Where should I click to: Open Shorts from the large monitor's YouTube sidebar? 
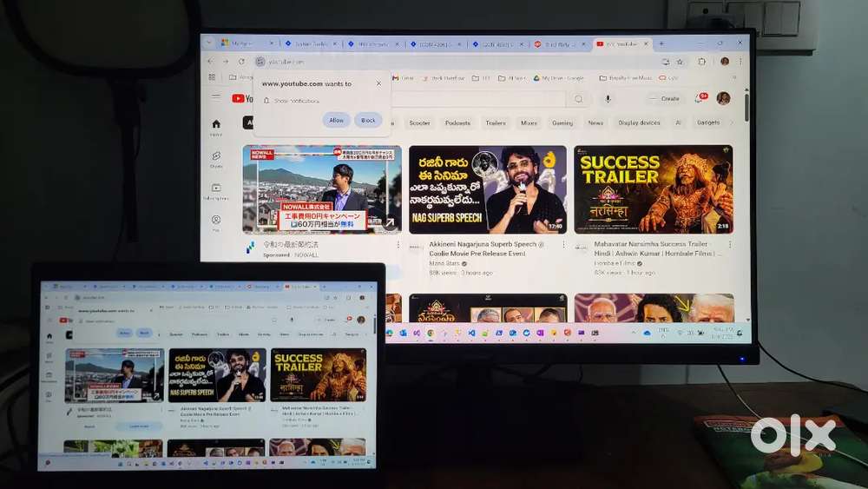(x=216, y=156)
